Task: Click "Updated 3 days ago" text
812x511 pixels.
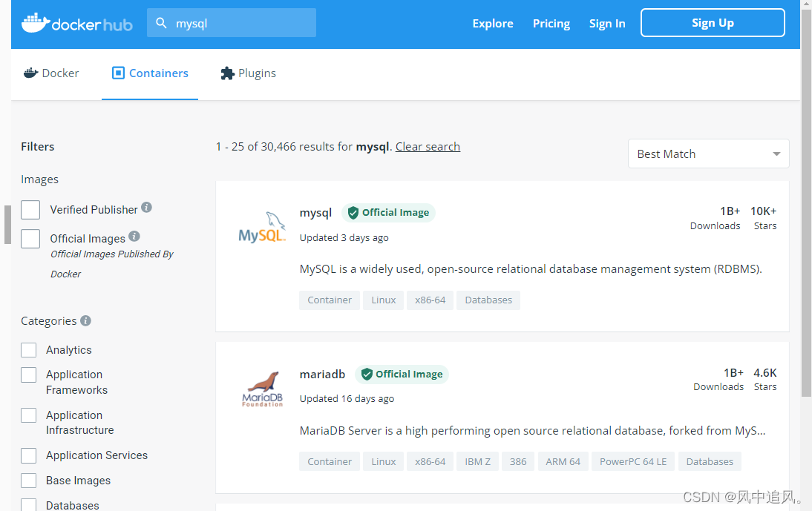Action: coord(344,237)
